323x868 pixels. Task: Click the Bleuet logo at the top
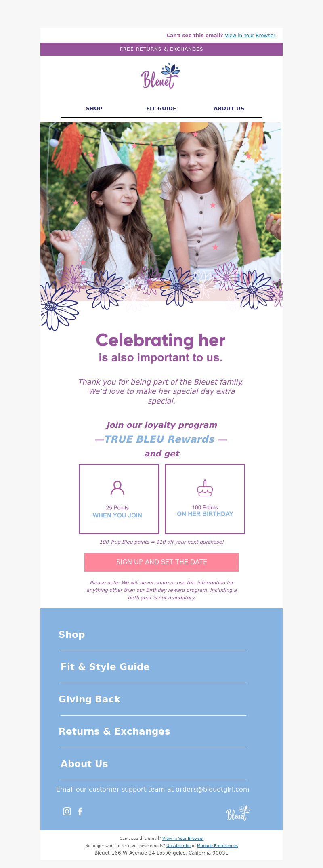[x=161, y=76]
